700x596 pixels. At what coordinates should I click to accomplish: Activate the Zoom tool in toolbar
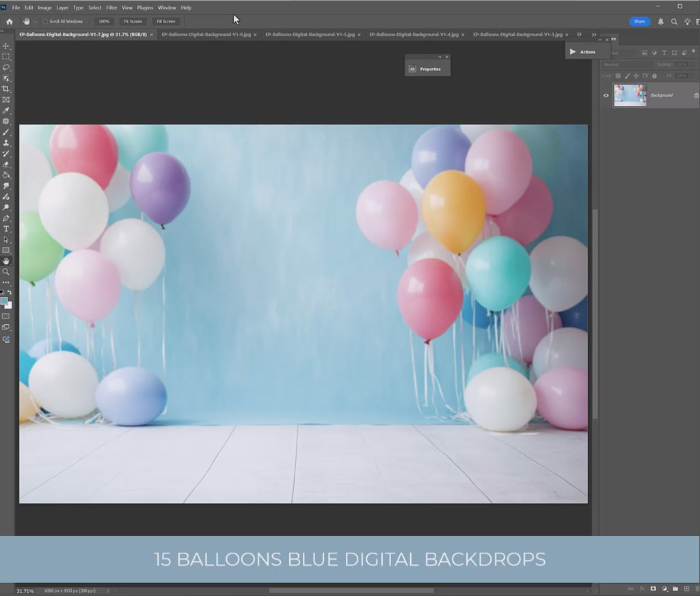[x=6, y=271]
